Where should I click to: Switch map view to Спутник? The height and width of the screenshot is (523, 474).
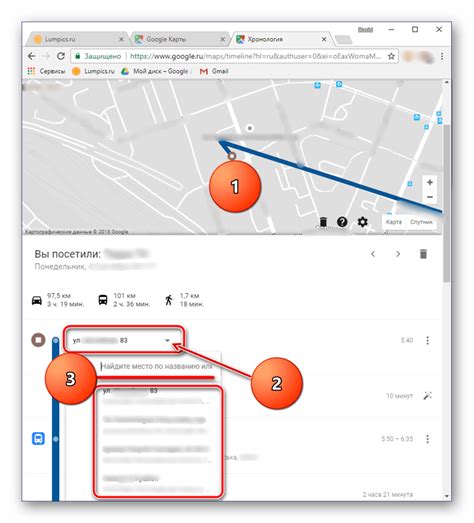click(x=421, y=222)
